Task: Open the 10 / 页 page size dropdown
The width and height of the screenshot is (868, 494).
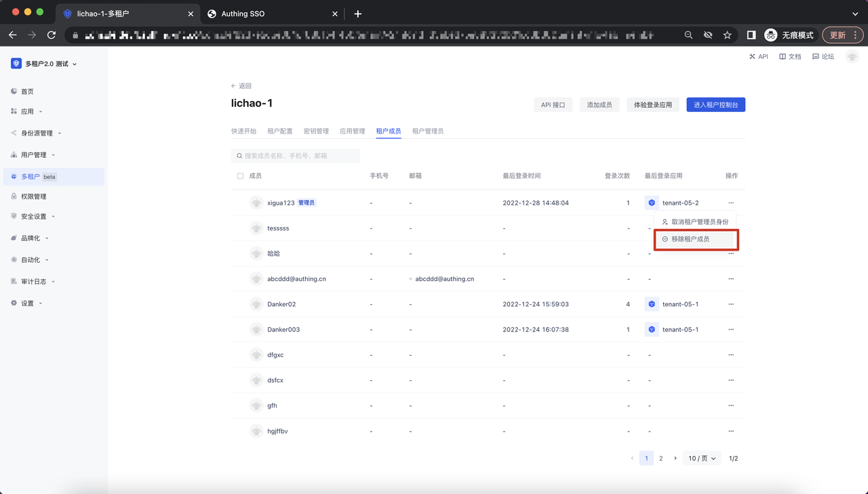Action: point(702,459)
